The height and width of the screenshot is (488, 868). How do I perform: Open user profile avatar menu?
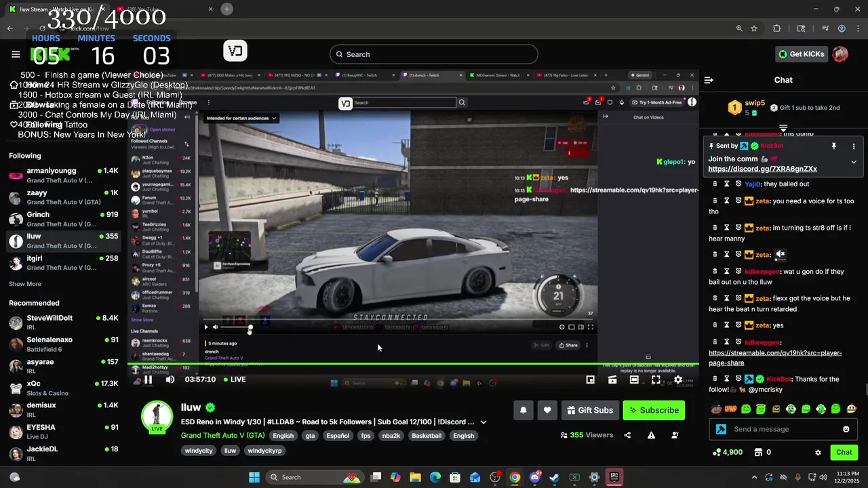coord(840,54)
